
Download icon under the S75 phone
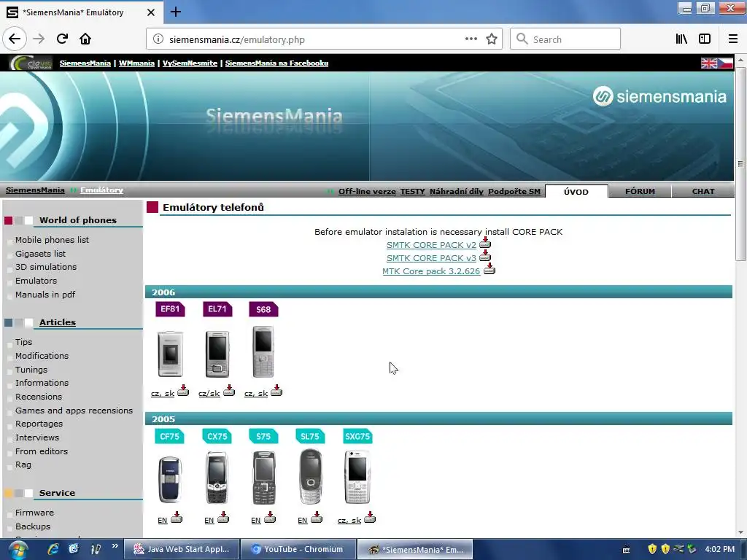click(x=270, y=517)
